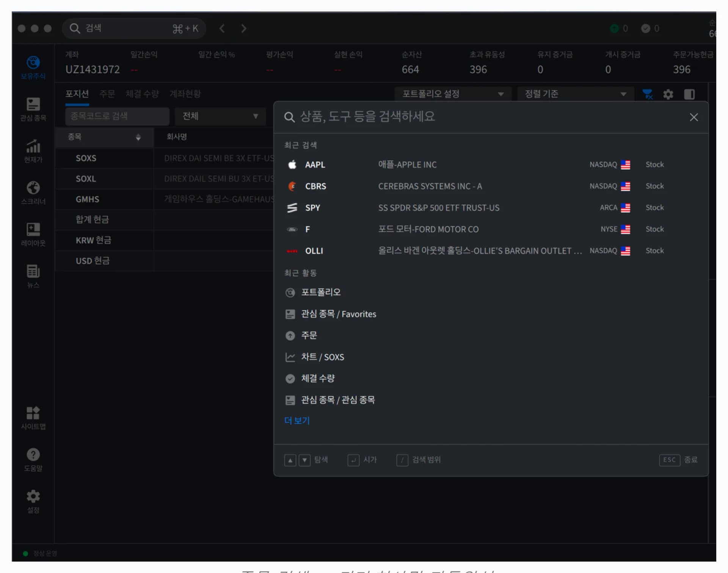The width and height of the screenshot is (728, 573).
Task: Click the CBRS company logo icon
Action: (x=292, y=186)
